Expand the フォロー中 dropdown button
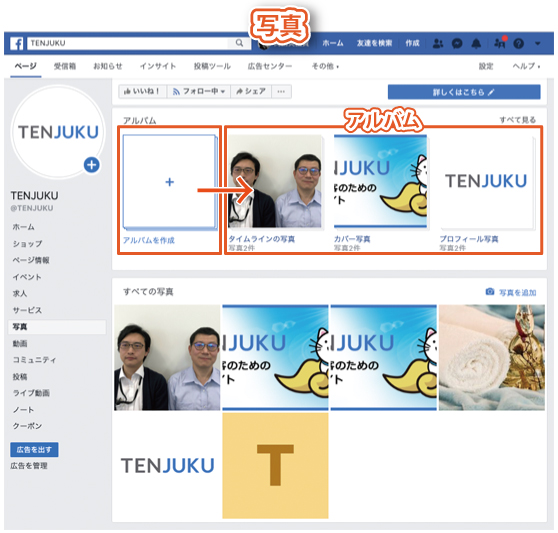 pyautogui.click(x=199, y=91)
